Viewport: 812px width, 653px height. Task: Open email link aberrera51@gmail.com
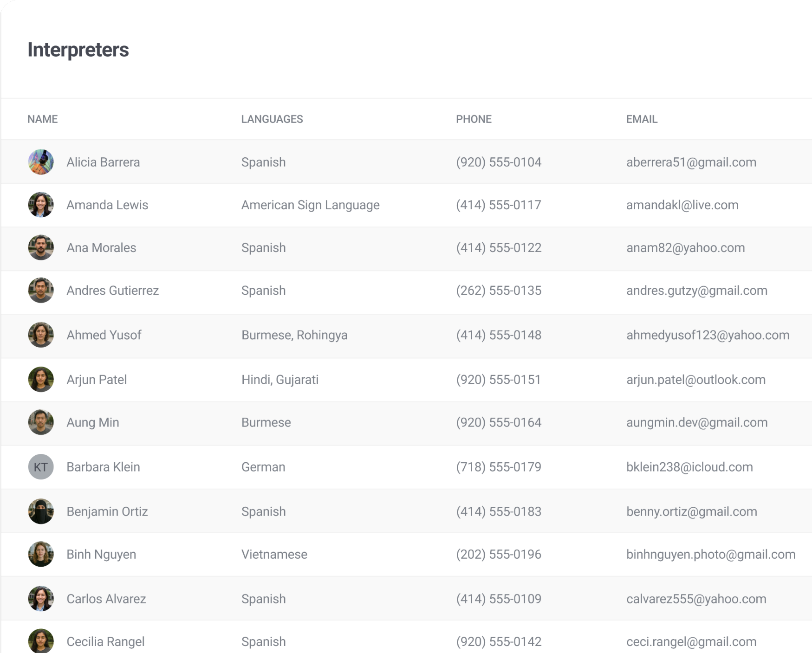tap(690, 162)
